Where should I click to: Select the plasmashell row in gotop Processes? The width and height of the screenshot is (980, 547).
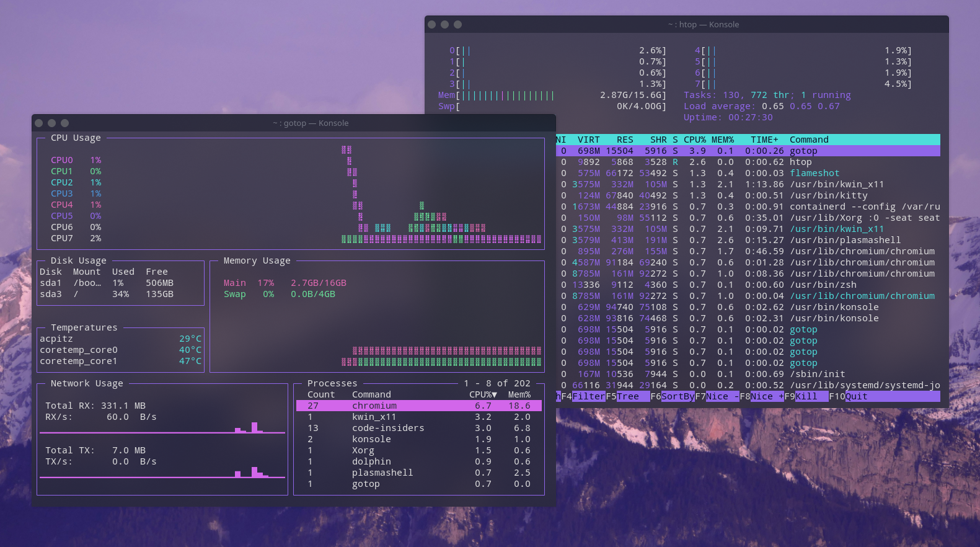(x=419, y=473)
